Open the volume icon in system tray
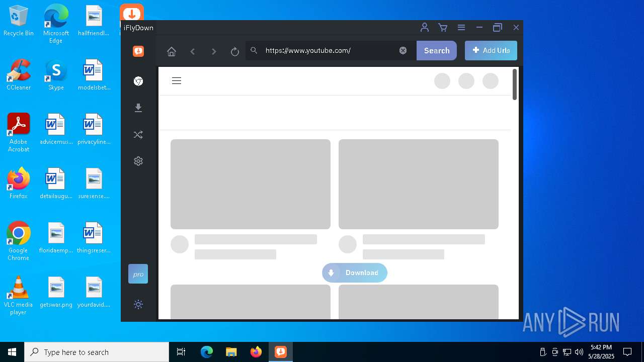This screenshot has height=362, width=644. pos(579,352)
